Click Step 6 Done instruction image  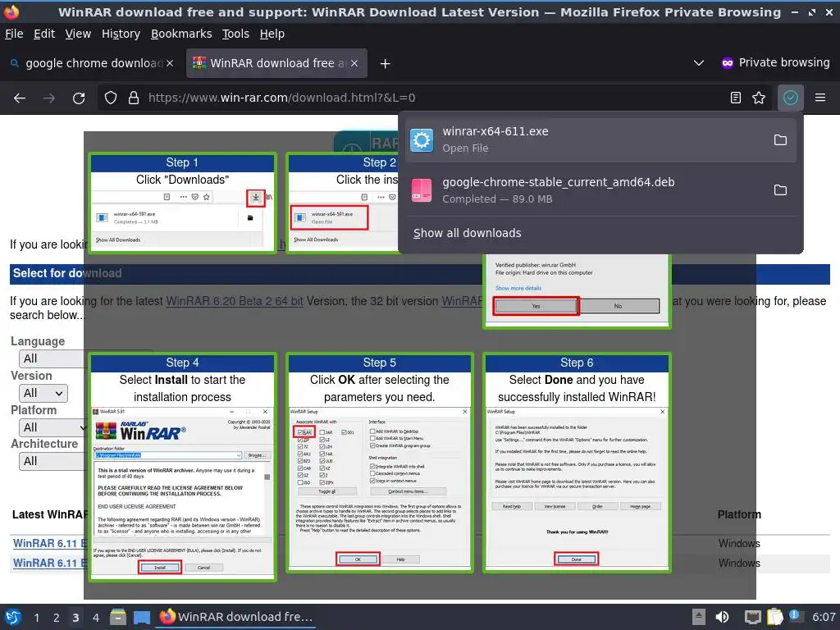577,463
